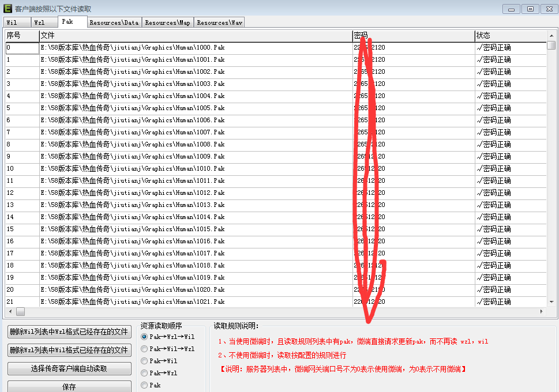559x392 pixels.
Task: Click the green E application icon
Action: 7,8
